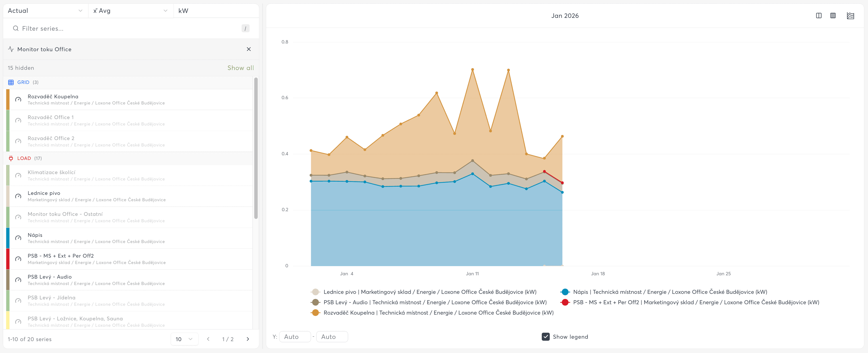
Task: Click gauge icon of PSB Levý - Jídelna
Action: [x=18, y=301]
